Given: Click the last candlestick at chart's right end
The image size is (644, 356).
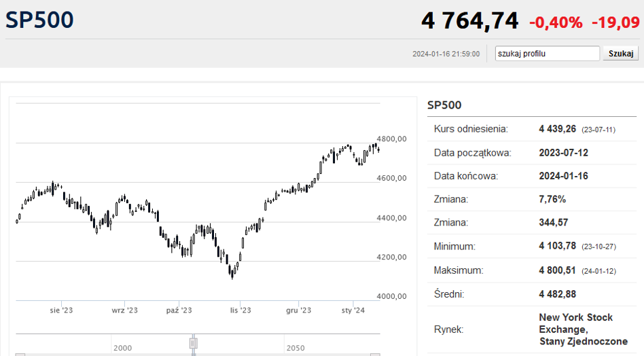Looking at the screenshot, I should tap(378, 149).
